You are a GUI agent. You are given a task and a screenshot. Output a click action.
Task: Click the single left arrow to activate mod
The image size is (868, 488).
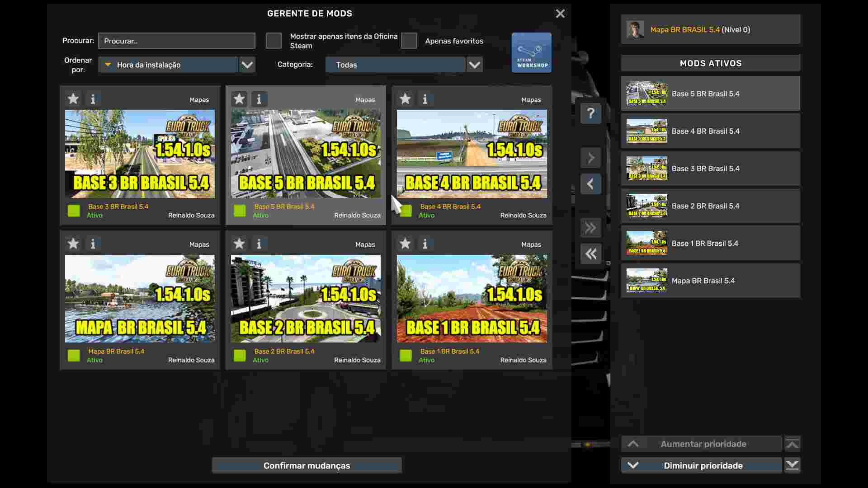591,184
